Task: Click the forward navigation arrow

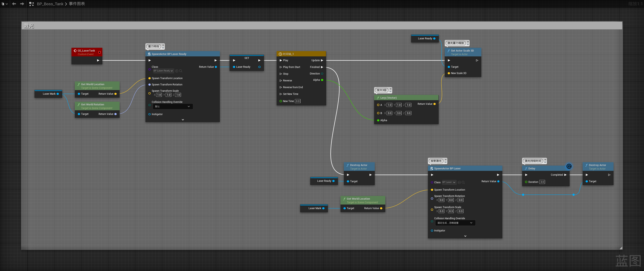Action: tap(22, 4)
